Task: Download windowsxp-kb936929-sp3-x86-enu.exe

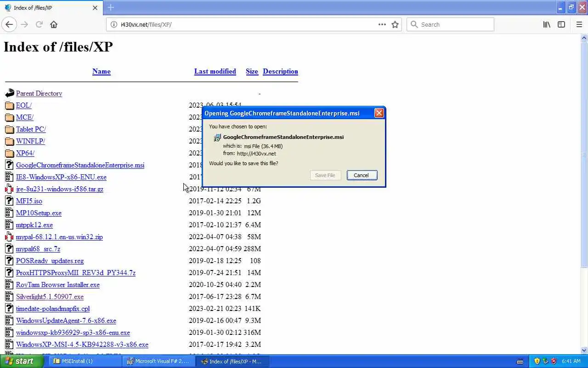Action: click(73, 333)
